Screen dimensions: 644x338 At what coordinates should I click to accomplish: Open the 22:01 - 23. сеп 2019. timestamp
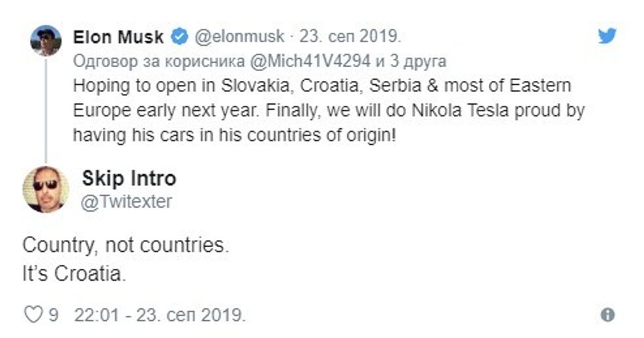(160, 315)
